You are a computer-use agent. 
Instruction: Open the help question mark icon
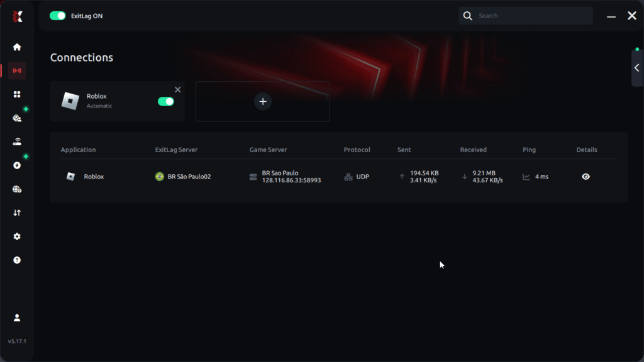(17, 260)
